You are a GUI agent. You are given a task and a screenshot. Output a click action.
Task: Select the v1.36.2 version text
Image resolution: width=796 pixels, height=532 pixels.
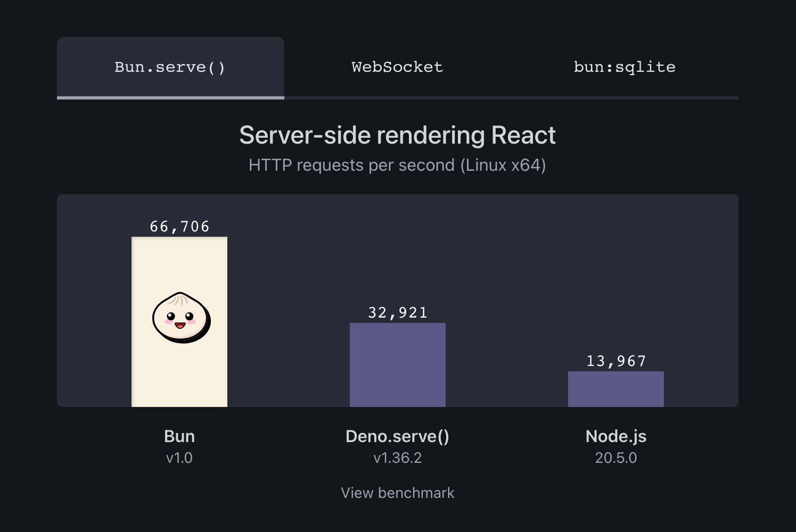397,458
